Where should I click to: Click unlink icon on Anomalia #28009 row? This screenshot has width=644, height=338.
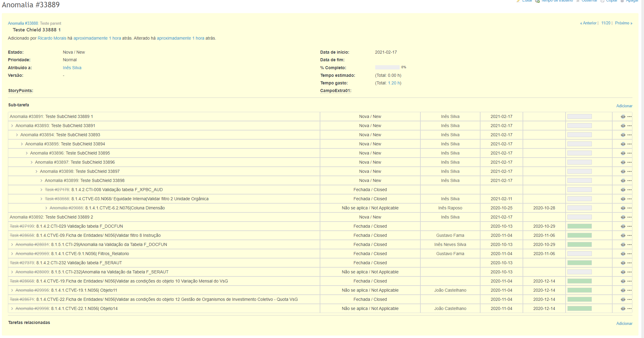coord(623,272)
